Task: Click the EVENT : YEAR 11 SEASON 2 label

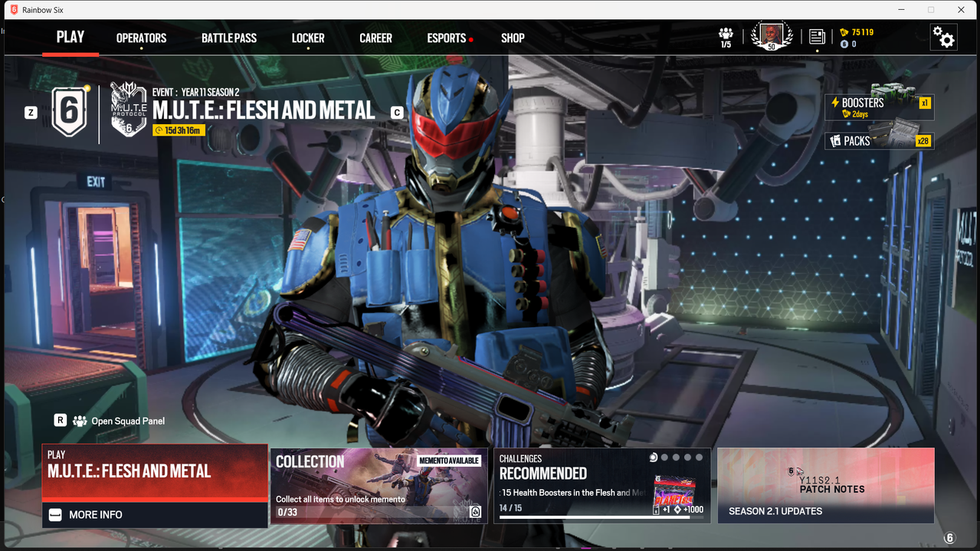Action: [195, 93]
